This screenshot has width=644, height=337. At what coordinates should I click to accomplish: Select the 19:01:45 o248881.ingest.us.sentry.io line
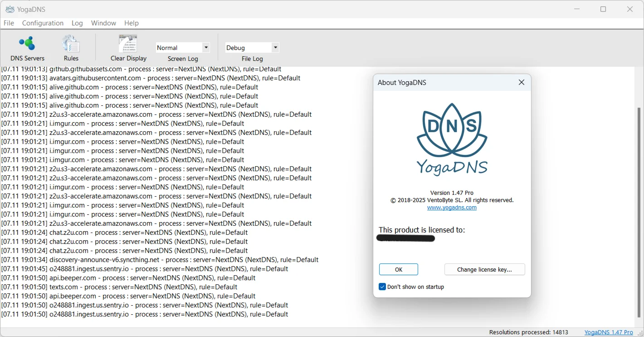(x=145, y=269)
